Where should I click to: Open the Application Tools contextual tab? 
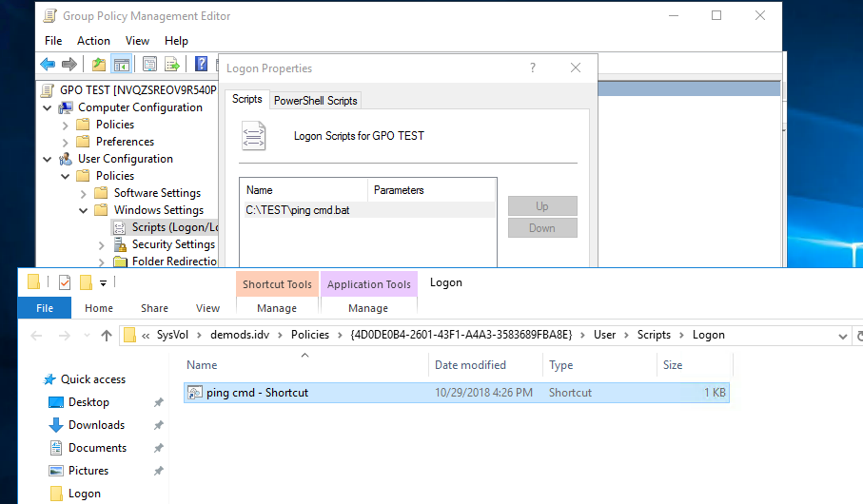(x=369, y=284)
